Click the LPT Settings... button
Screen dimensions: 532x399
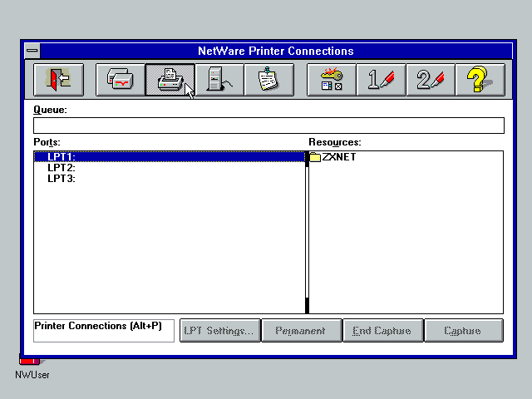pyautogui.click(x=219, y=331)
